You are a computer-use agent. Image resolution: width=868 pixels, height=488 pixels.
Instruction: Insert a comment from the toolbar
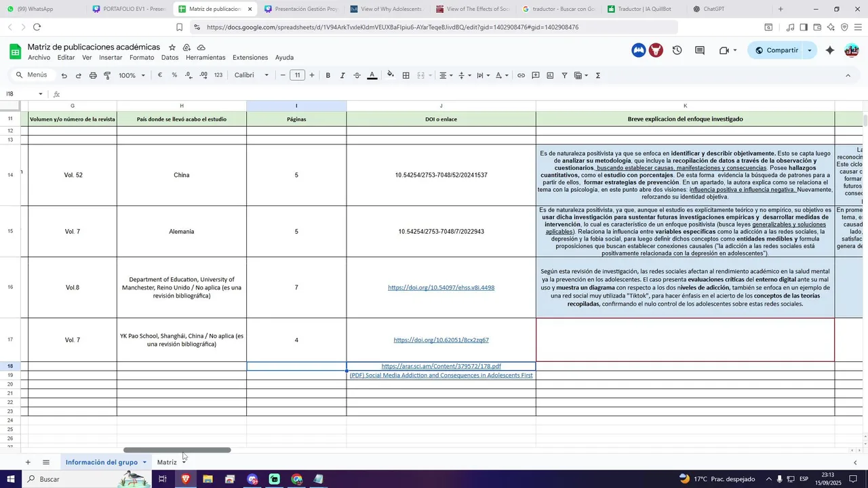pyautogui.click(x=536, y=75)
